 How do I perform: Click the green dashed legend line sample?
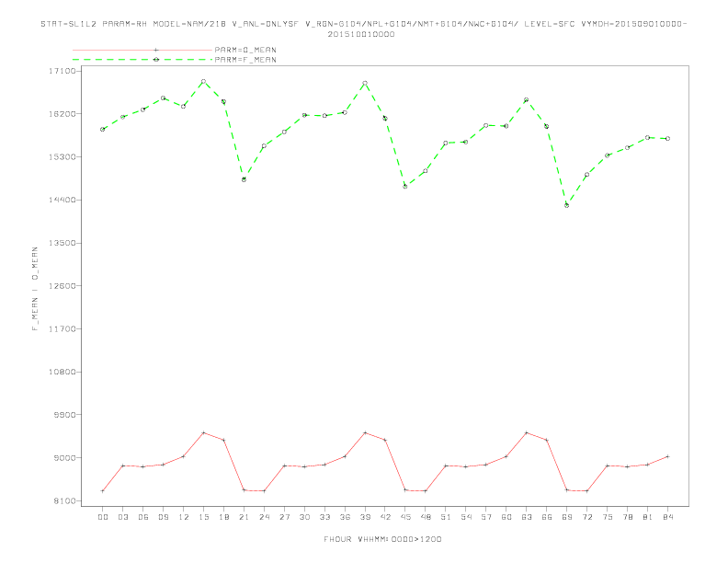(142, 60)
